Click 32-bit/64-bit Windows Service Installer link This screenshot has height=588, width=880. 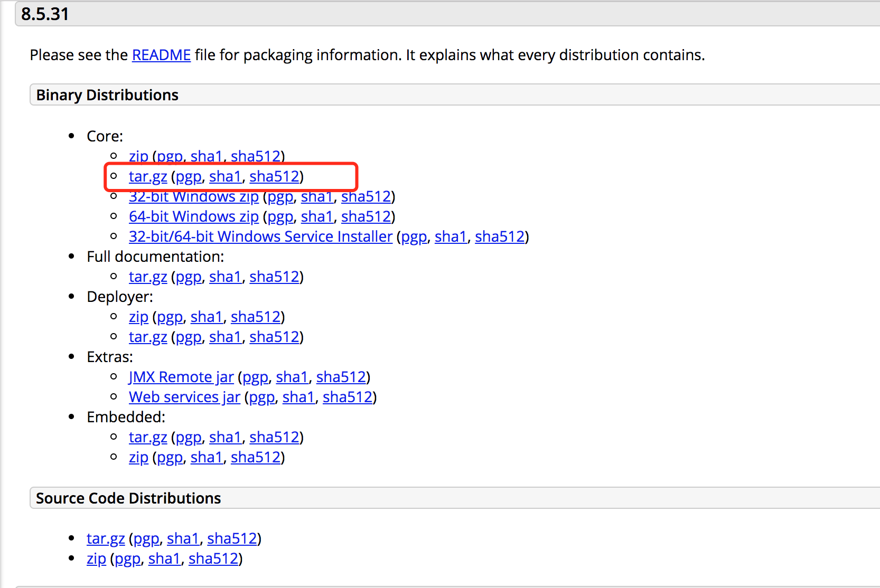[x=260, y=236]
